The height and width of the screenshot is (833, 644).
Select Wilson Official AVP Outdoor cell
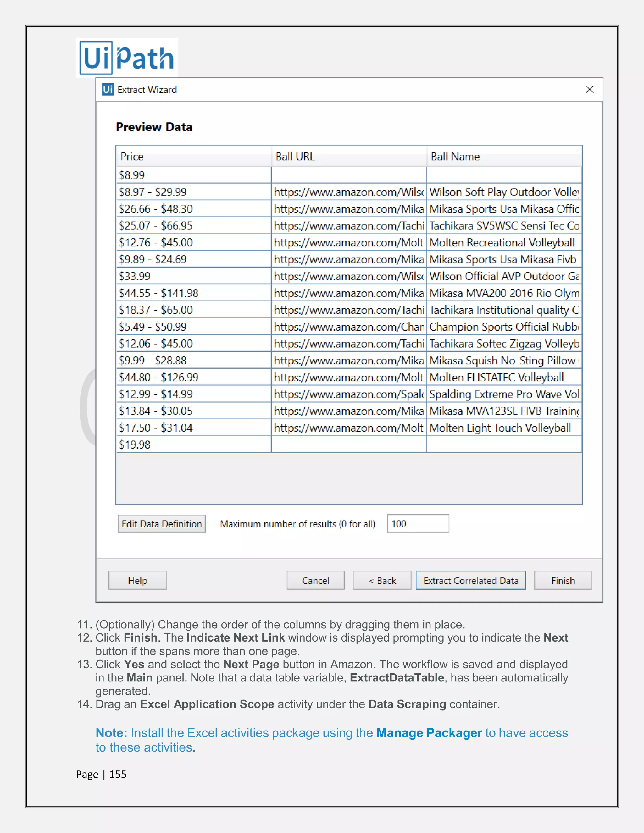click(504, 276)
